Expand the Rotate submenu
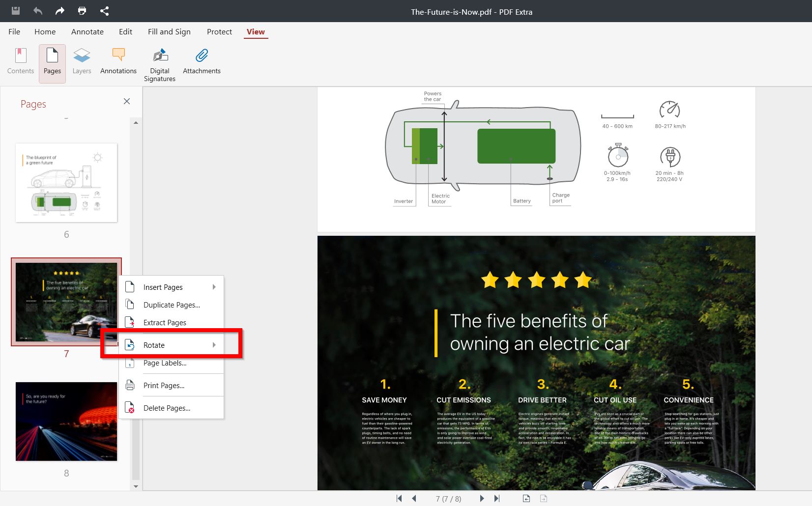812x506 pixels. pyautogui.click(x=171, y=345)
